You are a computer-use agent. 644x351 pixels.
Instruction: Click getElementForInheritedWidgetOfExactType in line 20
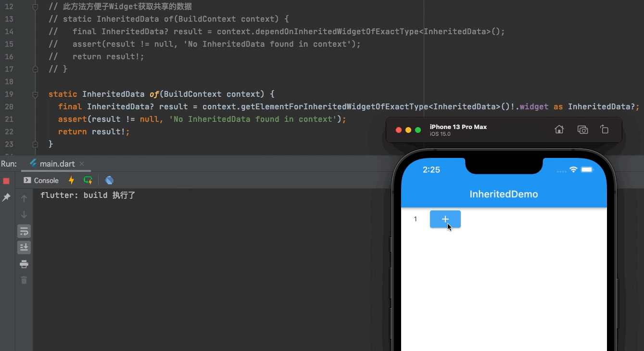pos(329,106)
